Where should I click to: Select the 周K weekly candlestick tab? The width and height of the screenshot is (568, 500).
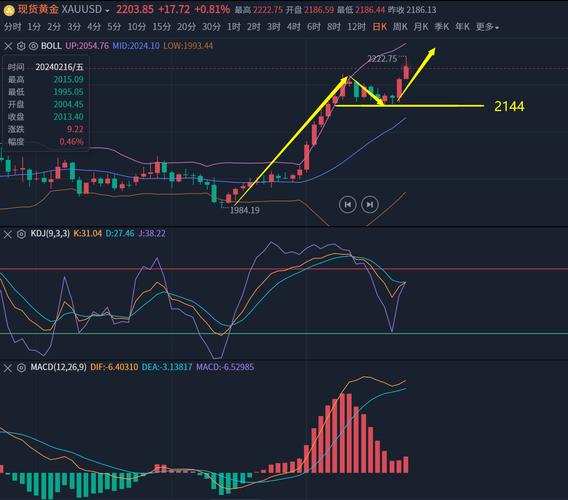pyautogui.click(x=400, y=27)
